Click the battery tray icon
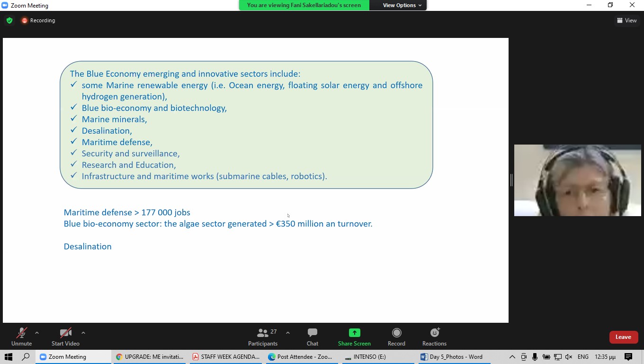Screen dimensions: 644x364 point(546,357)
